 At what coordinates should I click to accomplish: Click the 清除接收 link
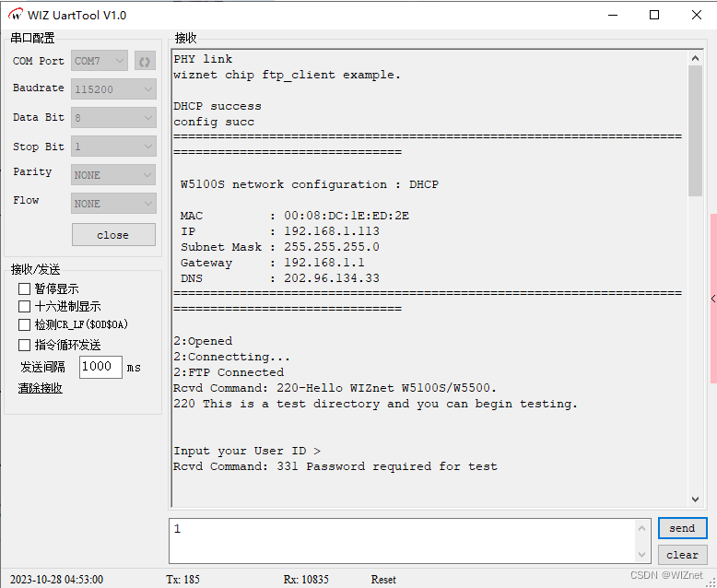(41, 388)
